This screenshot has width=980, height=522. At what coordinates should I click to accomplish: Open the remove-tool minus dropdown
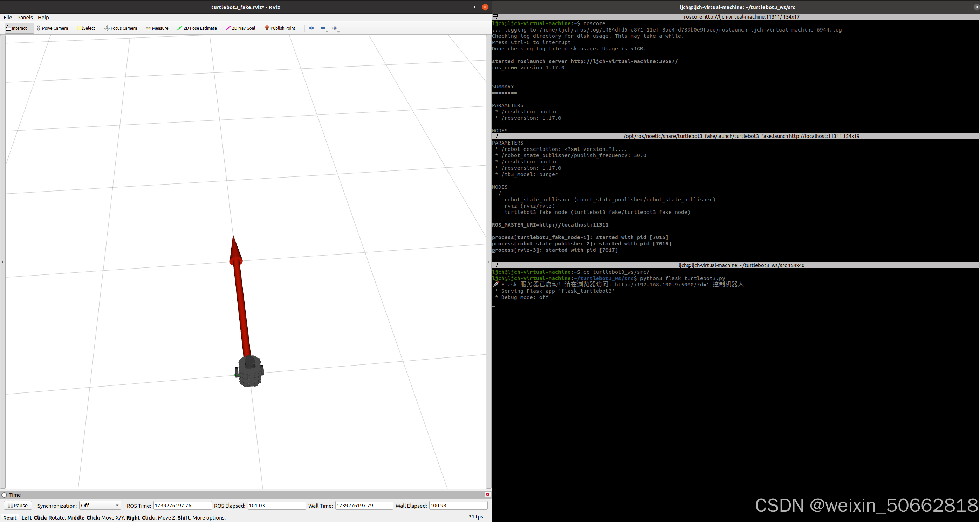[x=324, y=28]
